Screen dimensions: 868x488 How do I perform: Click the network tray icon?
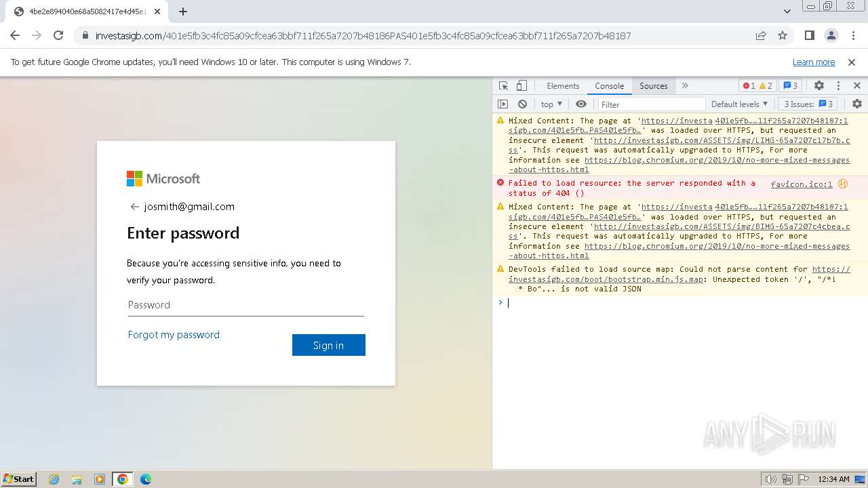787,479
